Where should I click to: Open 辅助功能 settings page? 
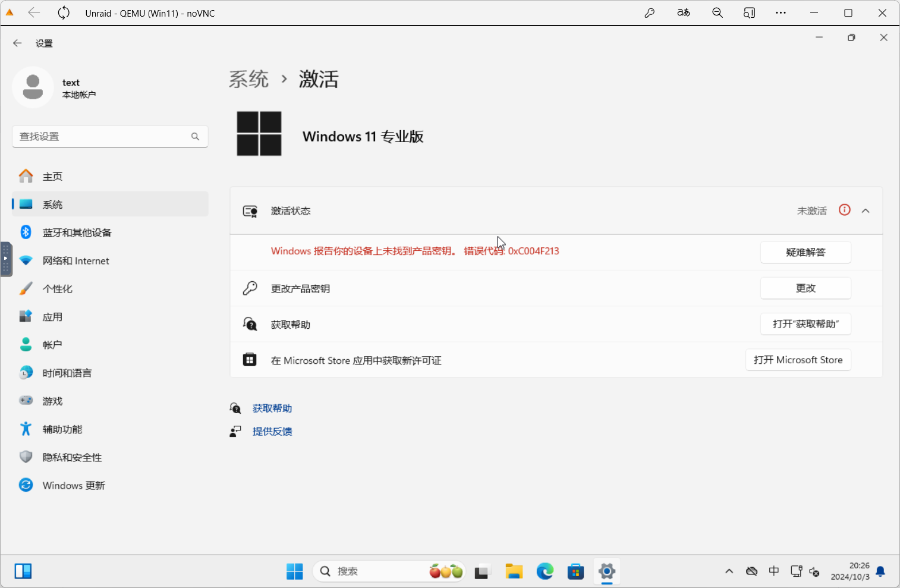point(110,429)
